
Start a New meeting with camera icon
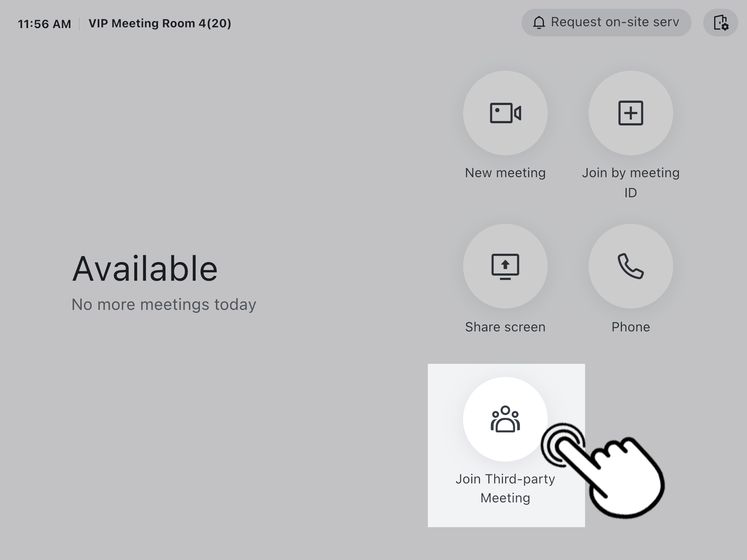[505, 113]
